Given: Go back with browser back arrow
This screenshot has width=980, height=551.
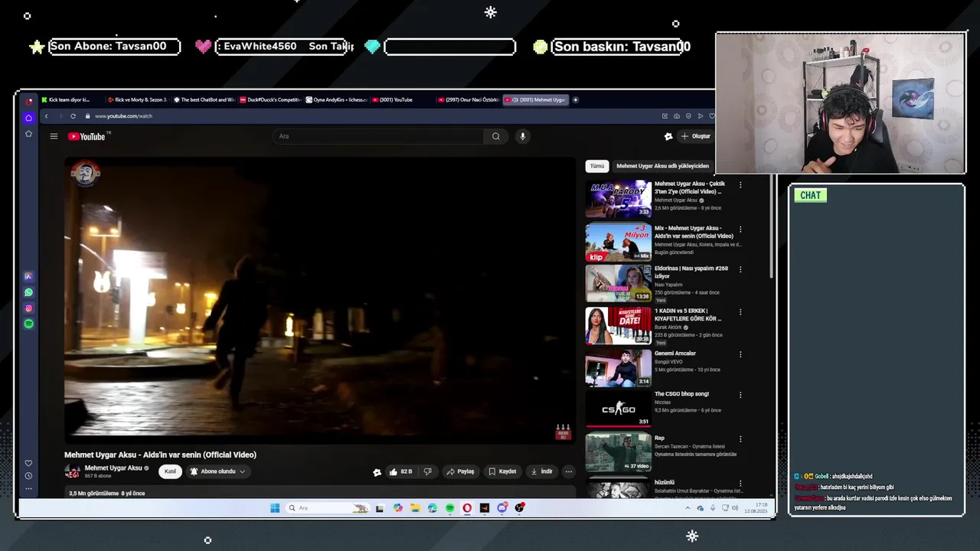Looking at the screenshot, I should pyautogui.click(x=46, y=116).
